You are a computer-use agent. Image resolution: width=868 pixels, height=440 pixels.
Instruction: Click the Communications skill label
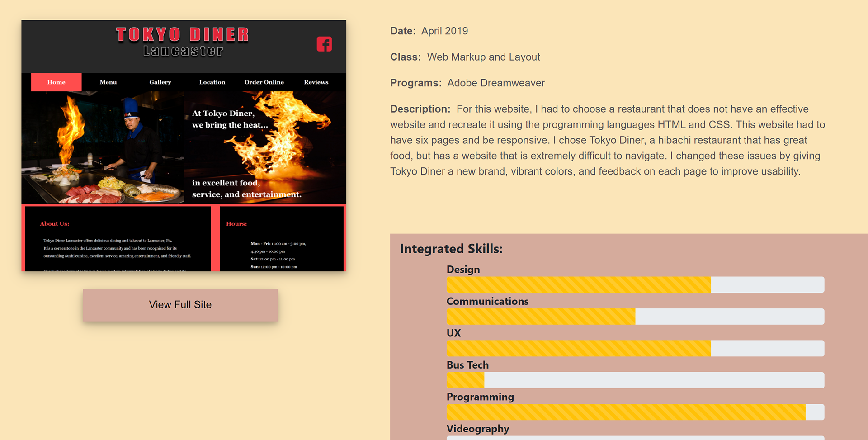(487, 301)
